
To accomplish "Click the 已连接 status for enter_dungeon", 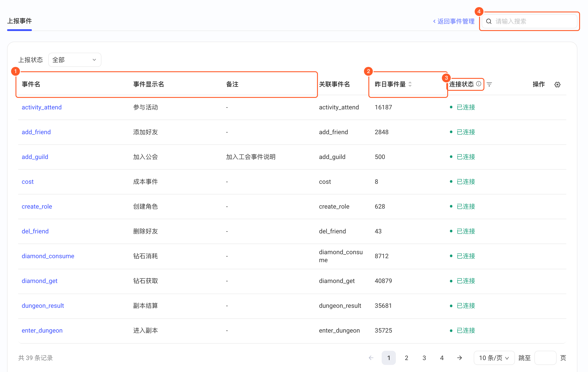I will pos(462,330).
